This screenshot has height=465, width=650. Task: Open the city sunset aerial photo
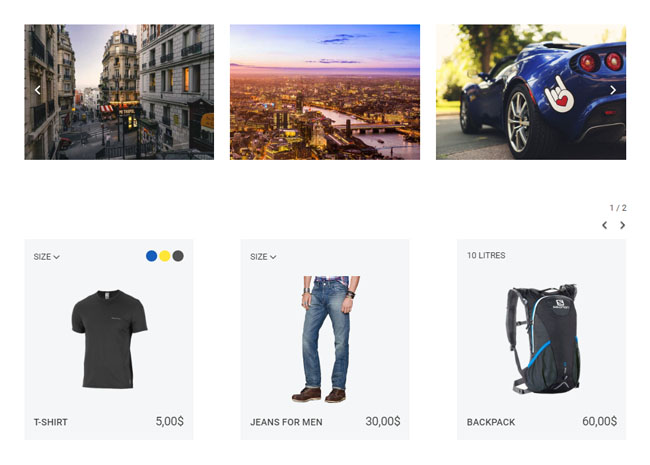[x=325, y=92]
